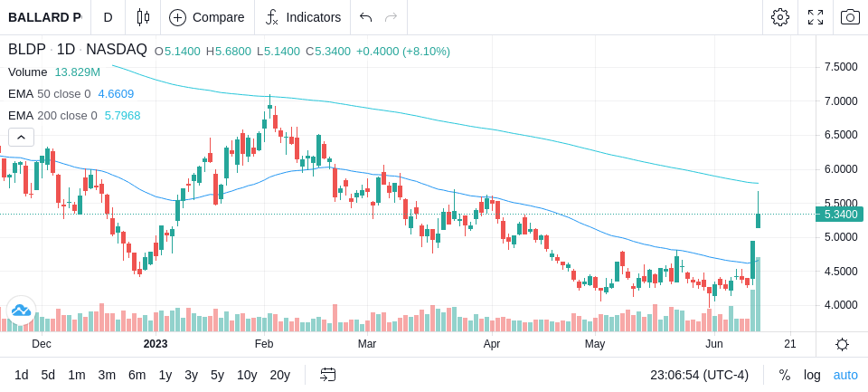Click the 5.3400 current price label

click(x=839, y=215)
